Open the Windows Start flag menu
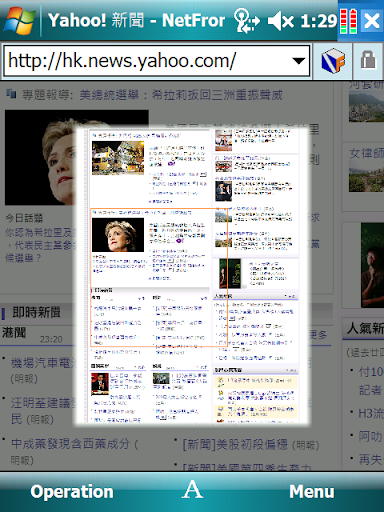 pyautogui.click(x=19, y=21)
